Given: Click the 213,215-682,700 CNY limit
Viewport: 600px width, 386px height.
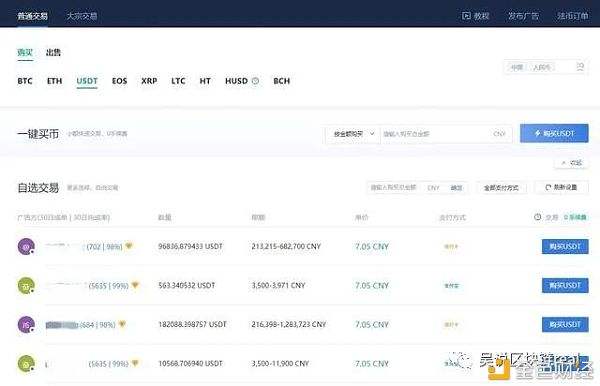Looking at the screenshot, I should pos(286,247).
